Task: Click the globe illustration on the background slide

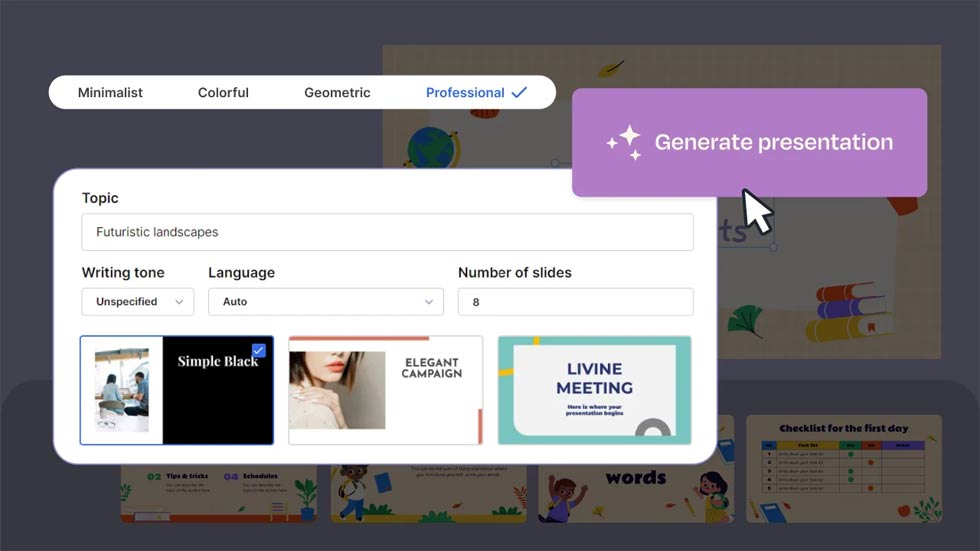Action: (x=432, y=147)
